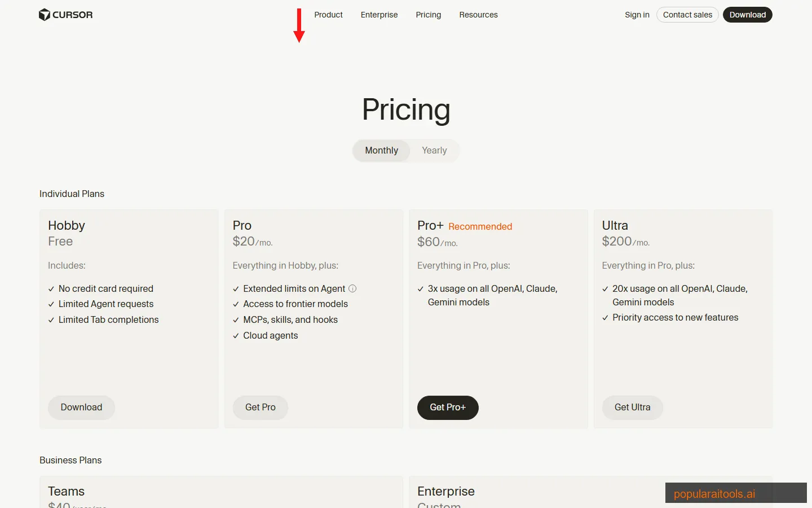Open the Product navigation menu
The height and width of the screenshot is (508, 812).
click(328, 15)
